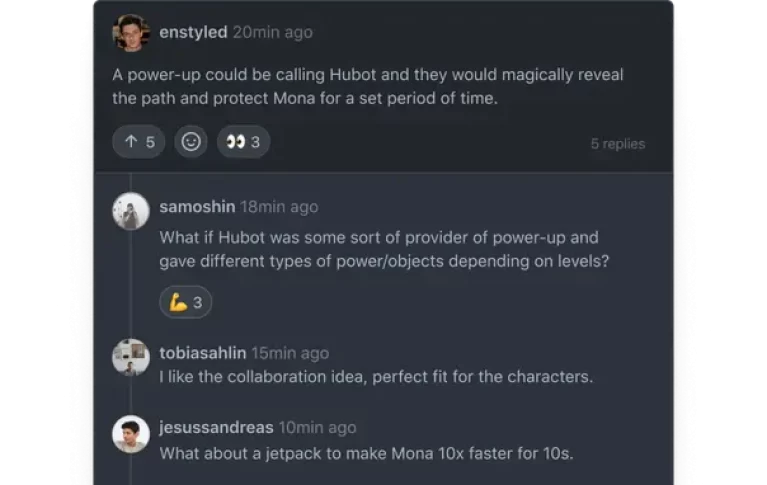Image resolution: width=767 pixels, height=485 pixels.
Task: Open the emoji reaction picker
Action: click(191, 142)
